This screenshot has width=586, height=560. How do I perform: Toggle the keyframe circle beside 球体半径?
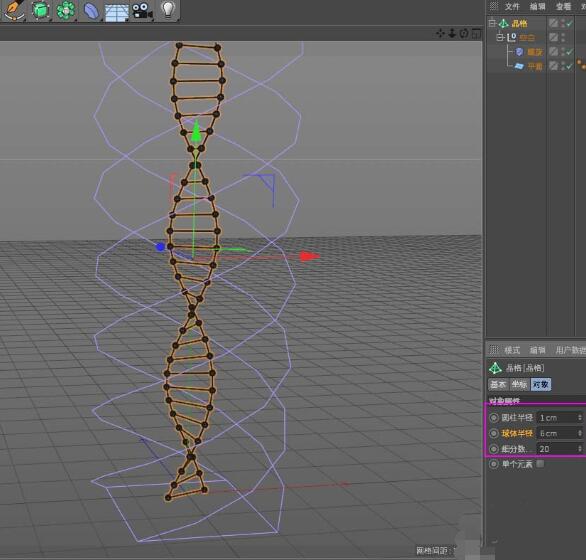click(494, 433)
